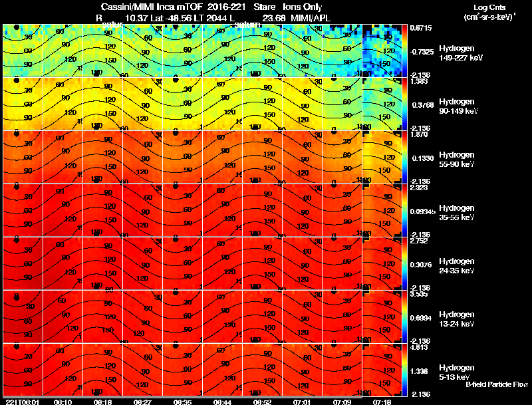This screenshot has height=405, width=532.
Task: Select the 'Hydrogen 35-55 keV' channel label
Action: point(457,213)
